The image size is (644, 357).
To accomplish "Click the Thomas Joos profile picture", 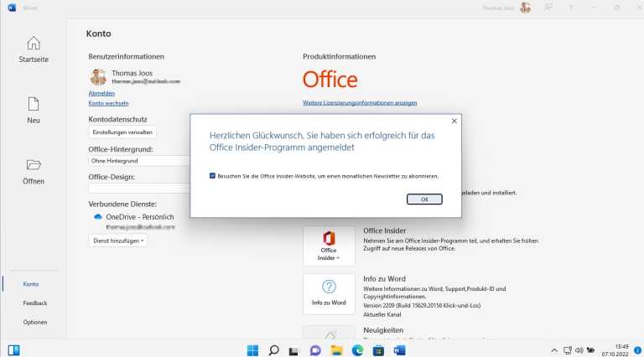I will [98, 77].
